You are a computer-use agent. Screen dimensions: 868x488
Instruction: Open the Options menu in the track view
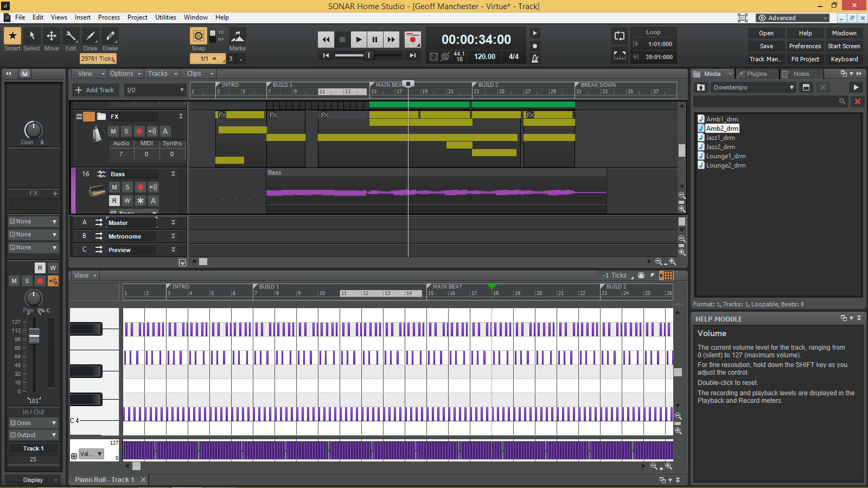tap(122, 73)
